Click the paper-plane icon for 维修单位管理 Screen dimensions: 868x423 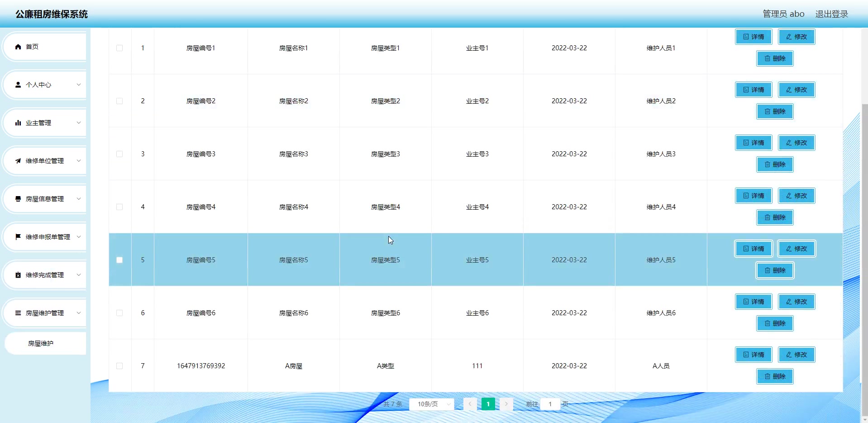18,161
